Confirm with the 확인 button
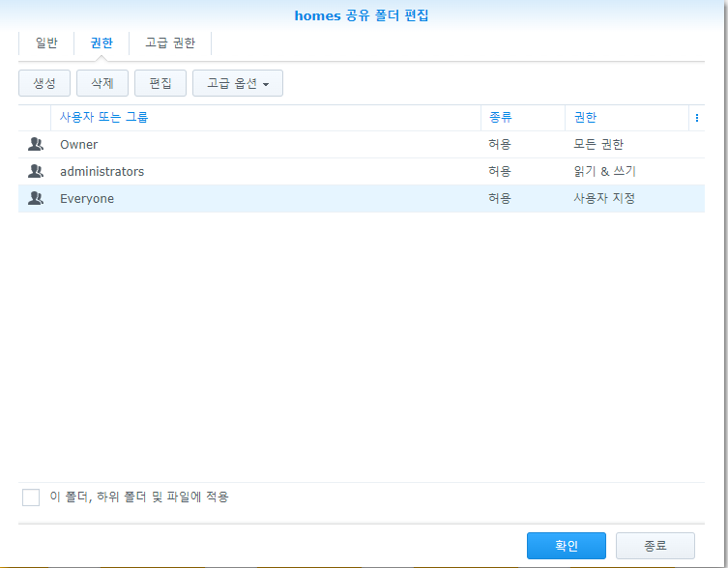Screen dimensions: 728x568 [x=567, y=546]
